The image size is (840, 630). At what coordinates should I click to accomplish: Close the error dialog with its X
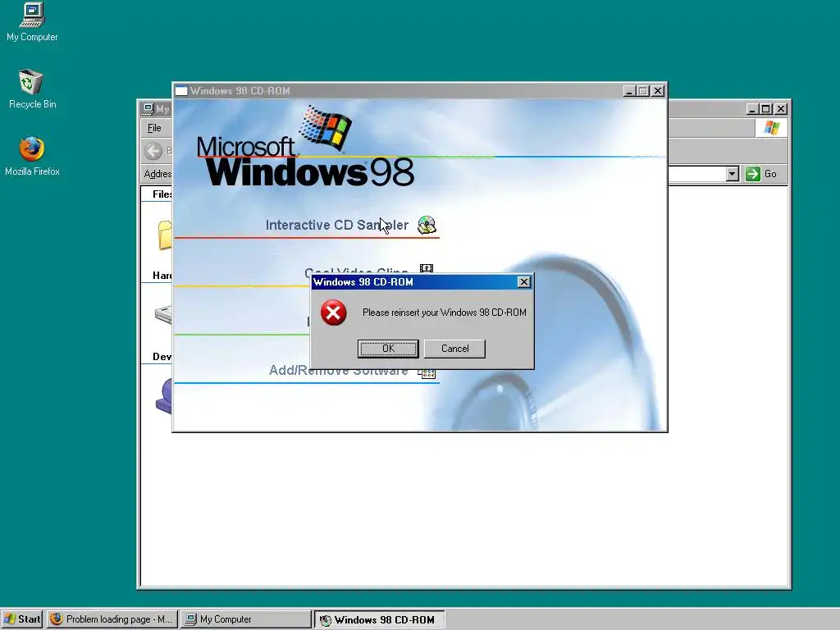[x=524, y=282]
